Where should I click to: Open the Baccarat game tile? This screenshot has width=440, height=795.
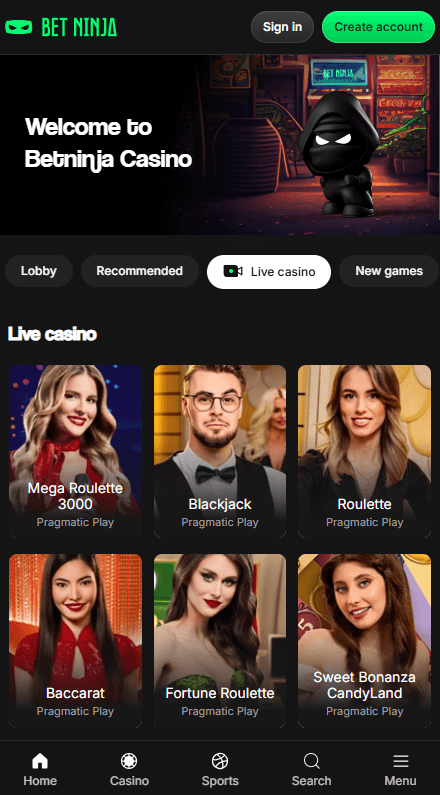76,640
